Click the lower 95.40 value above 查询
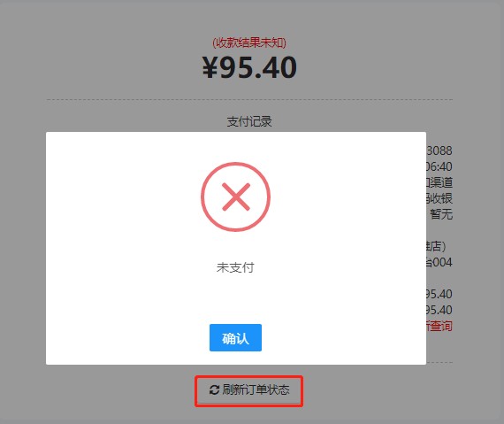 pos(439,310)
